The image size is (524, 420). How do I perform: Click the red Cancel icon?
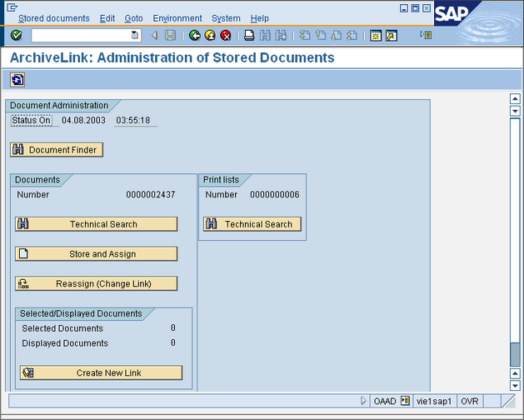click(226, 35)
